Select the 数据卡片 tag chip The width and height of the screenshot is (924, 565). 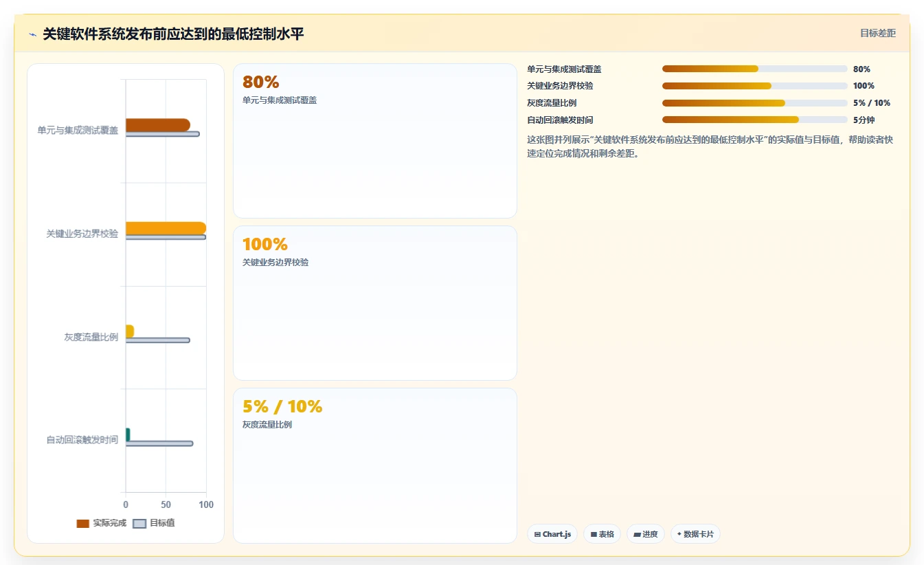tap(695, 534)
